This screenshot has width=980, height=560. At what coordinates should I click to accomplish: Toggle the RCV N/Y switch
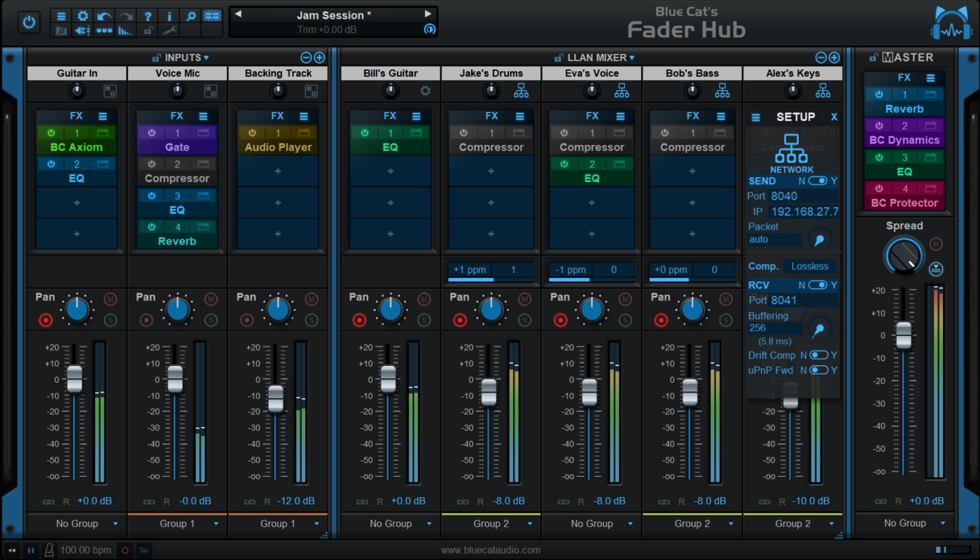point(818,285)
